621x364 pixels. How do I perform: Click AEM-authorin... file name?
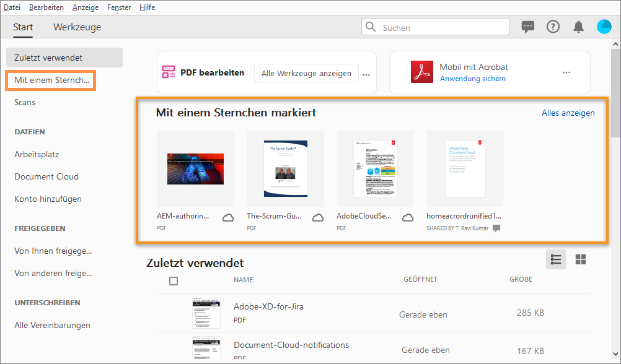(183, 216)
